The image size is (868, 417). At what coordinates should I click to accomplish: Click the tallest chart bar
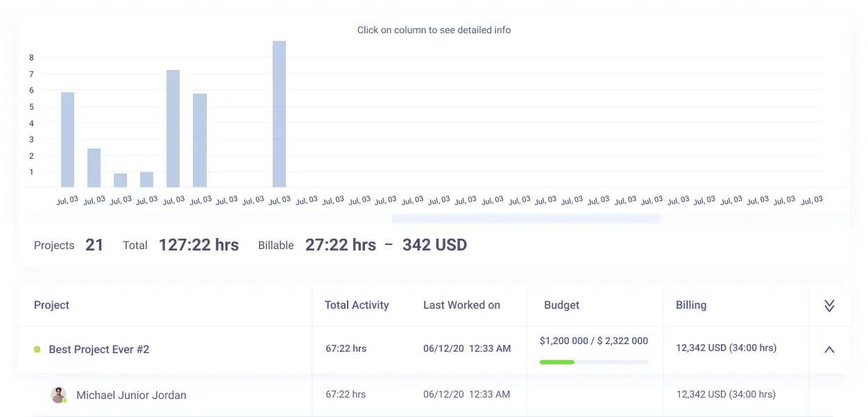point(279,114)
